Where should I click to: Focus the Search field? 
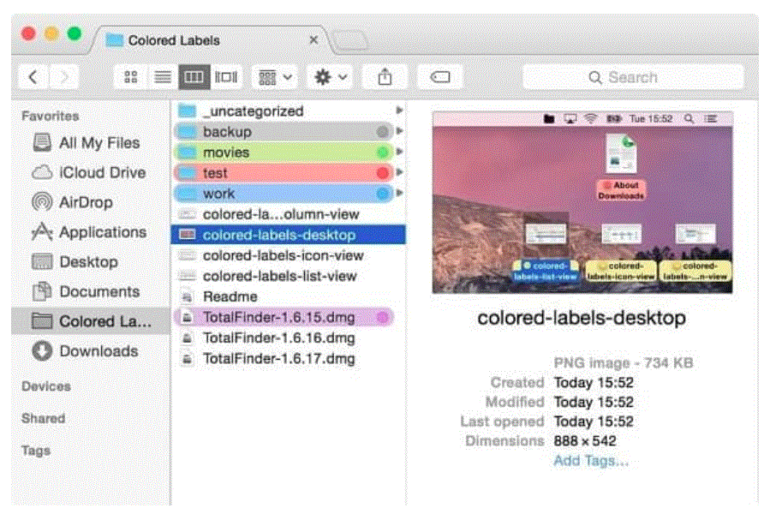633,77
